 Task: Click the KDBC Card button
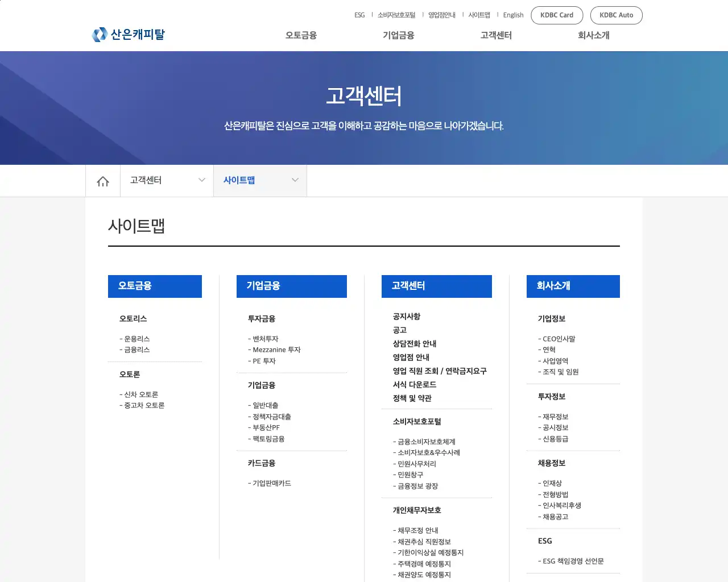click(x=557, y=15)
